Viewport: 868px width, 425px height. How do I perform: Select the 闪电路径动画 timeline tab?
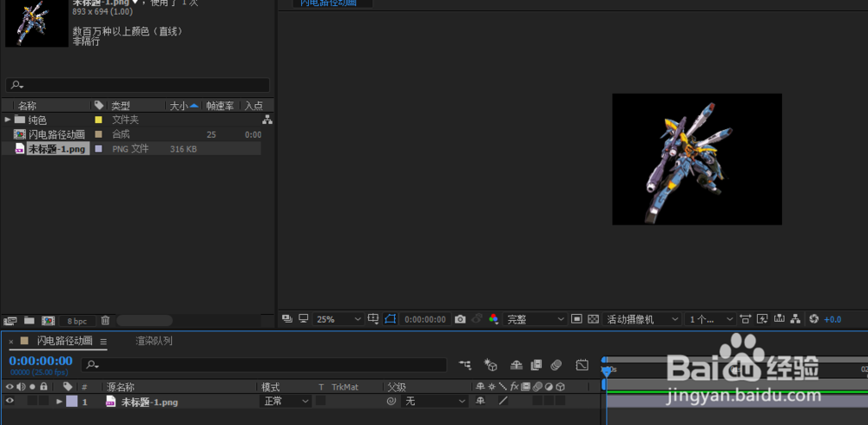(x=65, y=341)
